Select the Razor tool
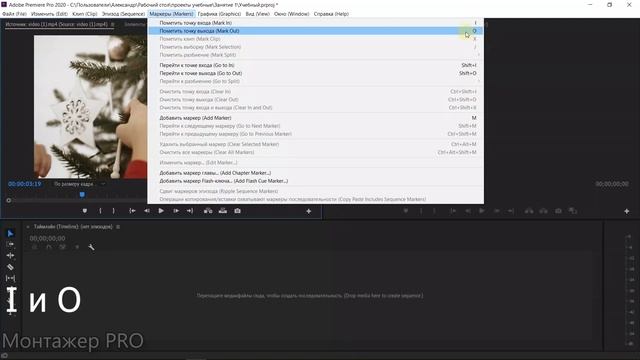 (x=10, y=267)
